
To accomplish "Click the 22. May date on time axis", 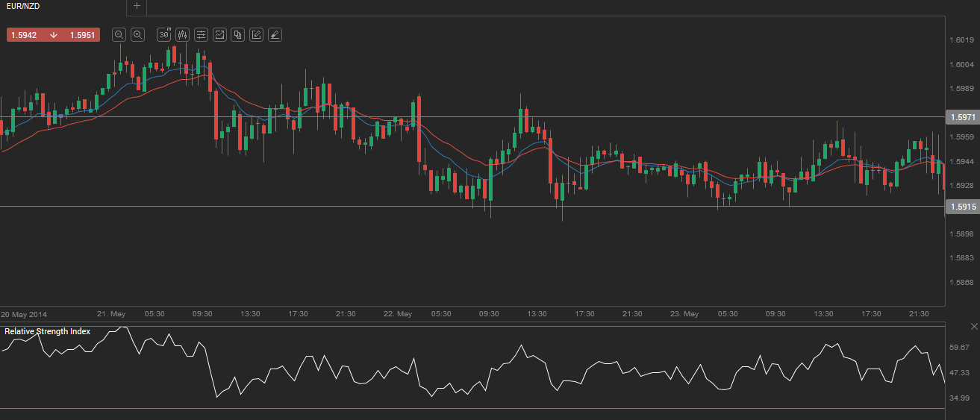I will click(397, 314).
